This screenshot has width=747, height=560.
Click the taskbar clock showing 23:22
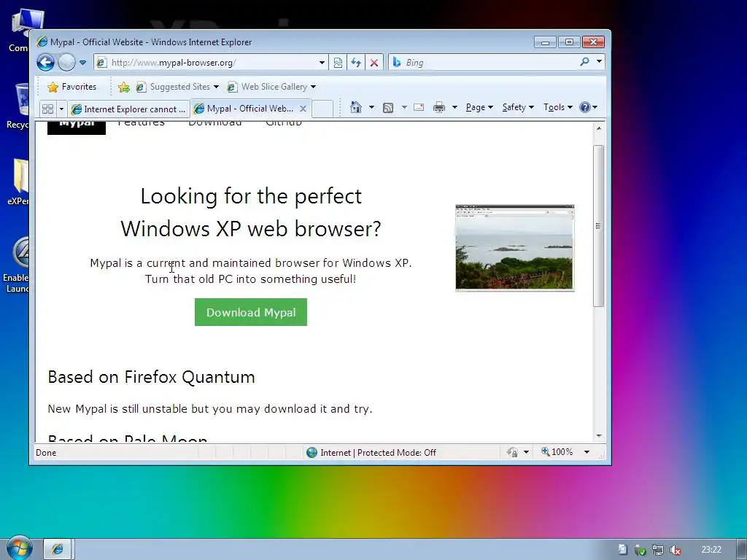point(711,550)
